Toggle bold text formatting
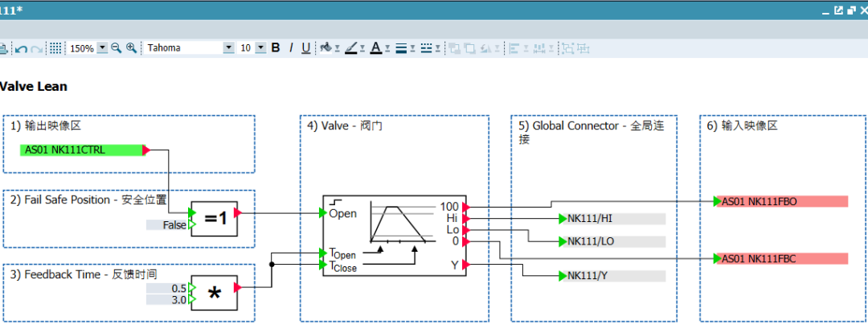 (276, 48)
